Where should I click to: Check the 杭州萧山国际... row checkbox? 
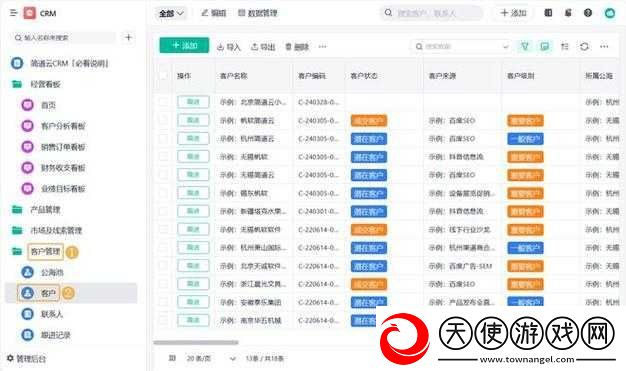163,248
